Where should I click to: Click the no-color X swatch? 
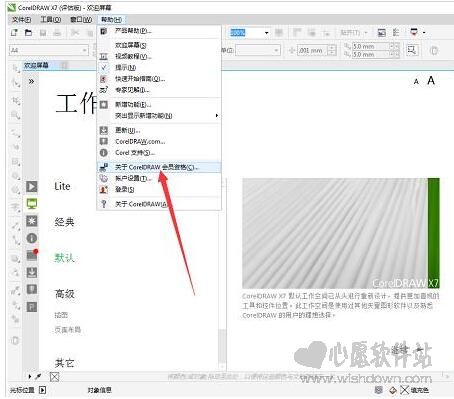(x=55, y=377)
